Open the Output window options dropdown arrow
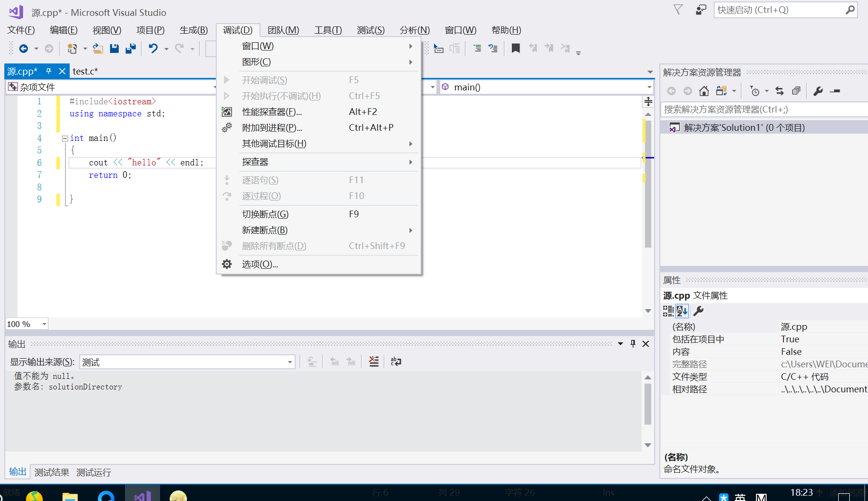Image resolution: width=868 pixels, height=501 pixels. pos(620,343)
